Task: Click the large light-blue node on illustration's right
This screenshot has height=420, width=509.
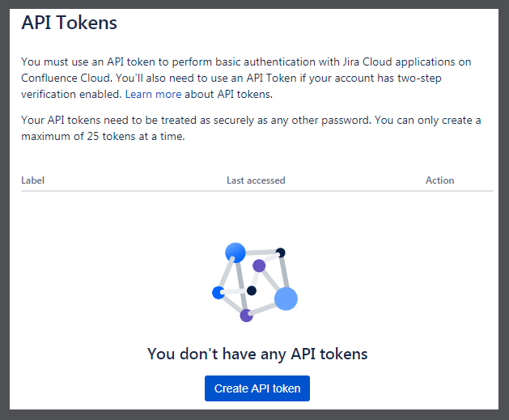Action: coord(286,299)
